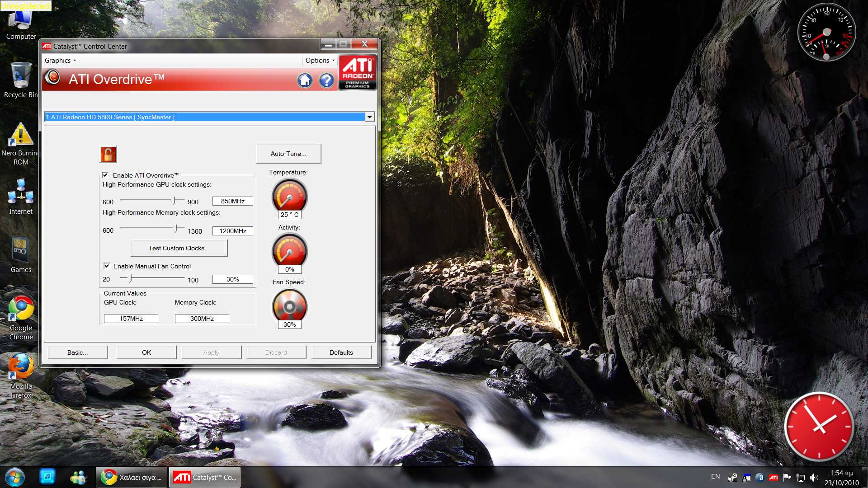
Task: Click Test Custom Clocks button
Action: (179, 248)
